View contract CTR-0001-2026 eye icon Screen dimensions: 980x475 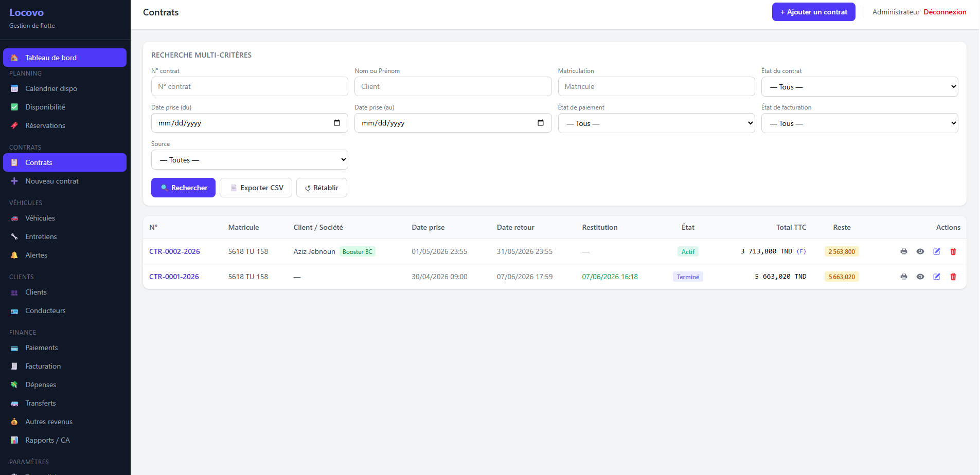(x=920, y=277)
